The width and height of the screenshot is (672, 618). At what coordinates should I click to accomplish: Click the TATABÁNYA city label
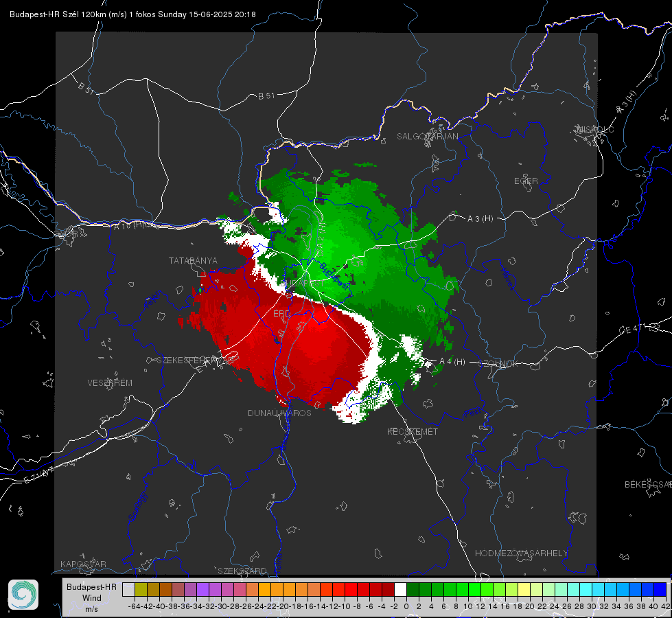(x=193, y=261)
